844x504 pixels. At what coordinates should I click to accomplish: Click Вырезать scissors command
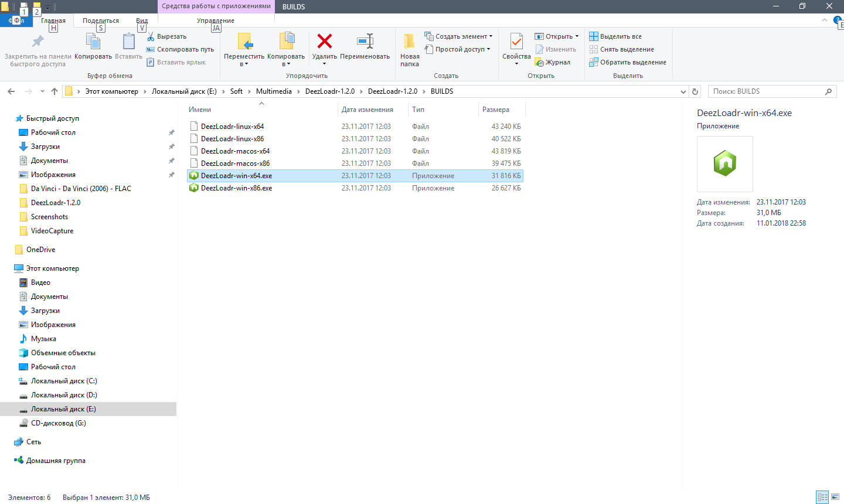tap(166, 36)
